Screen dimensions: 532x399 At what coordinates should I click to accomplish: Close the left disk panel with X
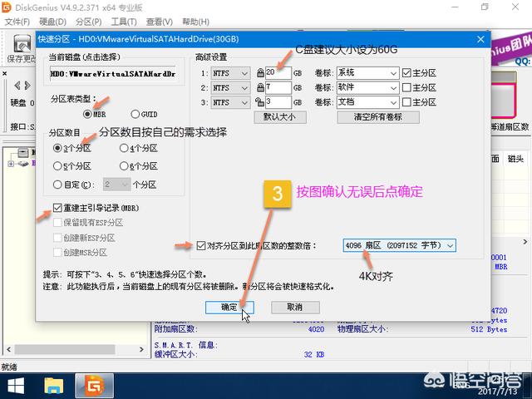coord(5,73)
